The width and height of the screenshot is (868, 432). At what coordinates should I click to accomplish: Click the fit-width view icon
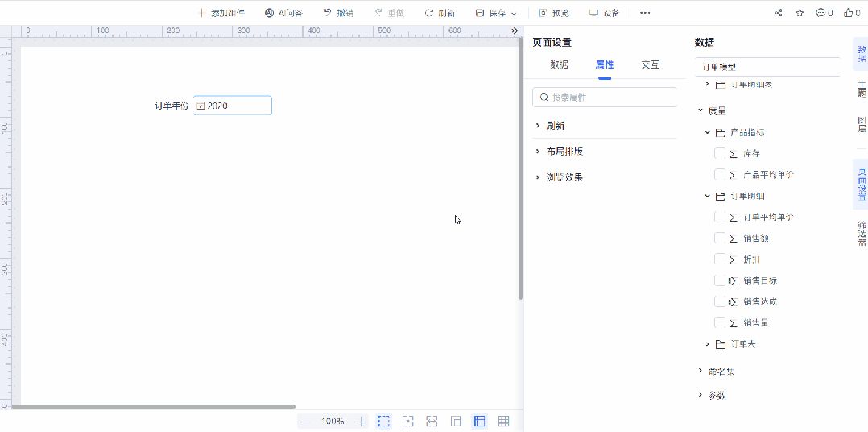point(432,422)
